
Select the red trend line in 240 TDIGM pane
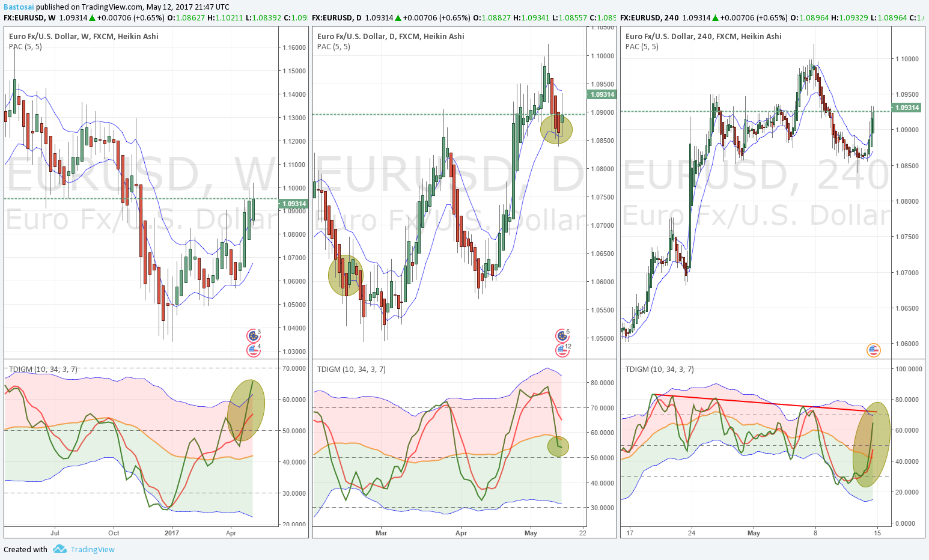[x=766, y=403]
